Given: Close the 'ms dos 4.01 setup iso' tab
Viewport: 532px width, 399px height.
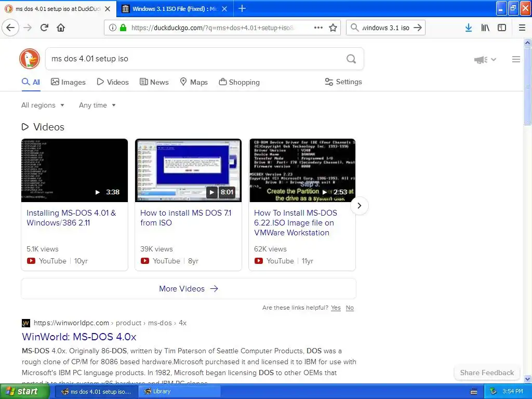Looking at the screenshot, I should (x=108, y=9).
